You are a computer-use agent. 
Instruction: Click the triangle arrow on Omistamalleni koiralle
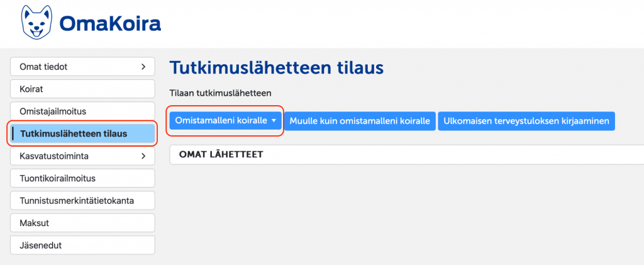274,121
